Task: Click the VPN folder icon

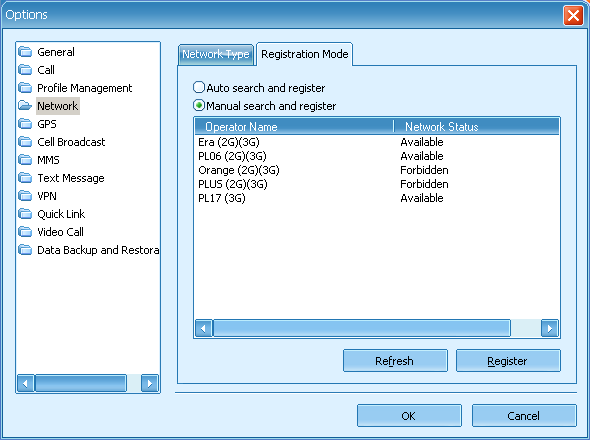Action: point(25,196)
